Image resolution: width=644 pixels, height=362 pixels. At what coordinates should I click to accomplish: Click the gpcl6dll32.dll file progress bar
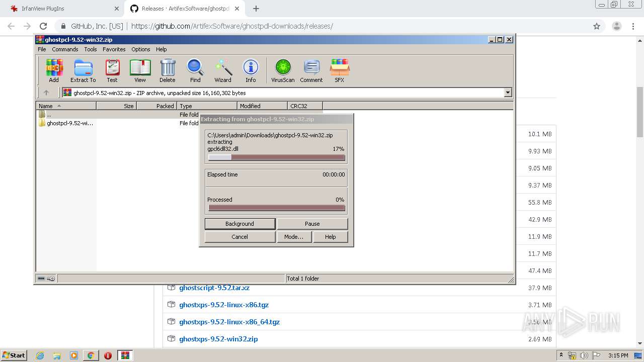(x=276, y=157)
